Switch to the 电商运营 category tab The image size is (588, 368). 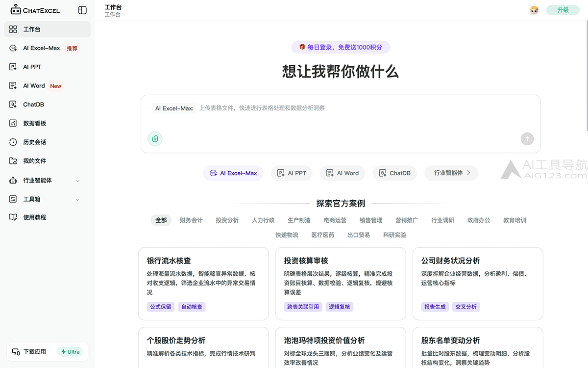click(335, 220)
